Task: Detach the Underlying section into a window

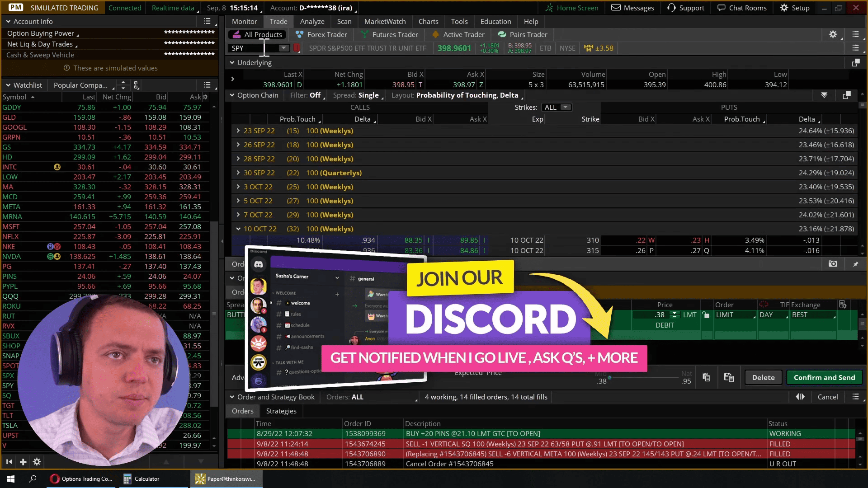Action: (x=855, y=63)
